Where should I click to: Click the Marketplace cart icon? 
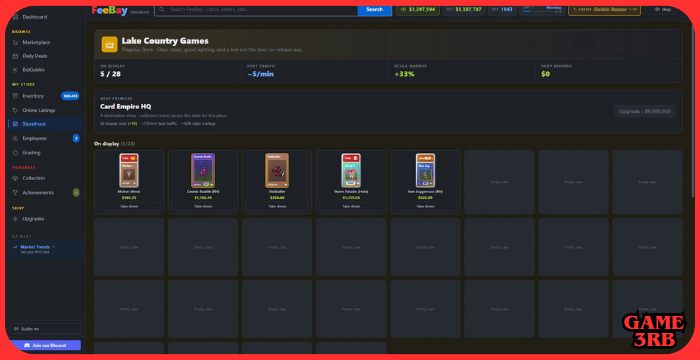(15, 42)
